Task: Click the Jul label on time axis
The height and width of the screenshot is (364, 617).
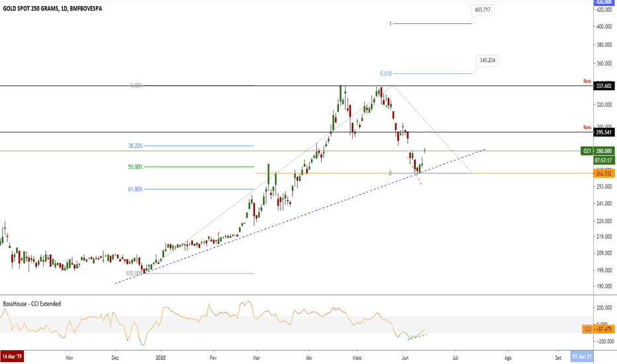Action: pyautogui.click(x=455, y=357)
